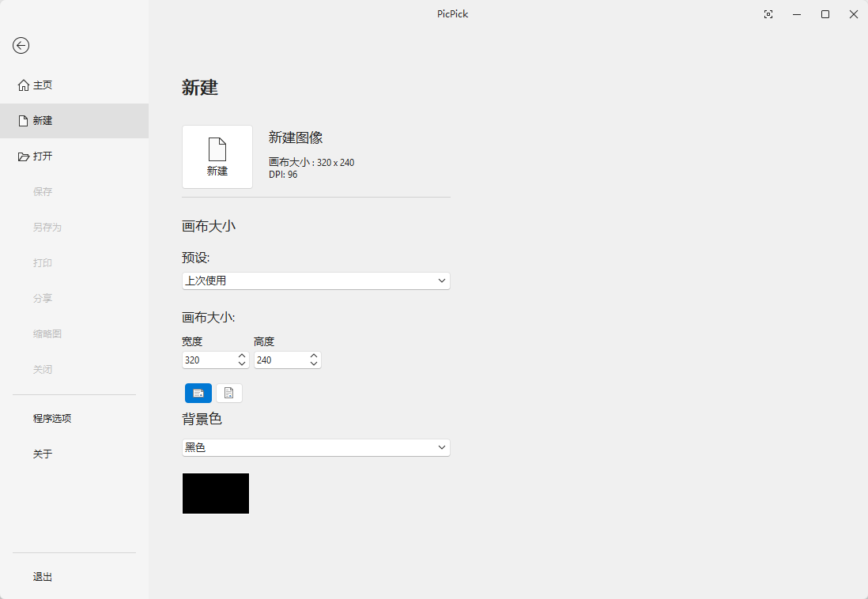This screenshot has height=599, width=868.
Task: Maximize the PicPick window
Action: point(825,14)
